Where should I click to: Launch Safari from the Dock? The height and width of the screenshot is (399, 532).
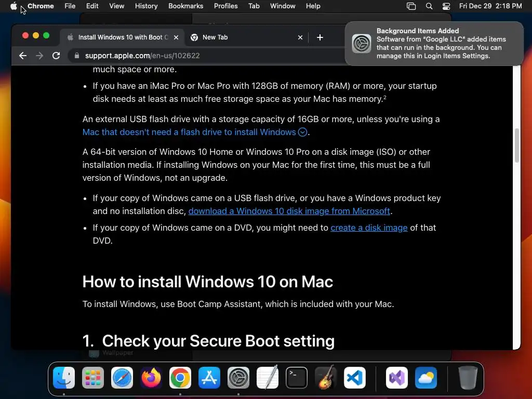click(x=122, y=378)
